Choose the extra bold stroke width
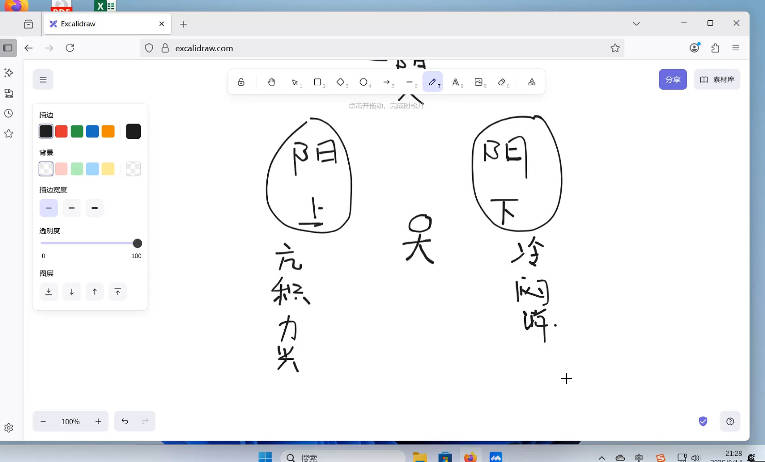 (95, 208)
